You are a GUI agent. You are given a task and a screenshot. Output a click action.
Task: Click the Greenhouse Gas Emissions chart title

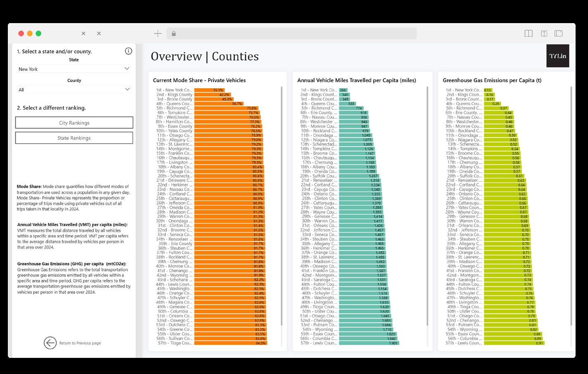click(492, 80)
